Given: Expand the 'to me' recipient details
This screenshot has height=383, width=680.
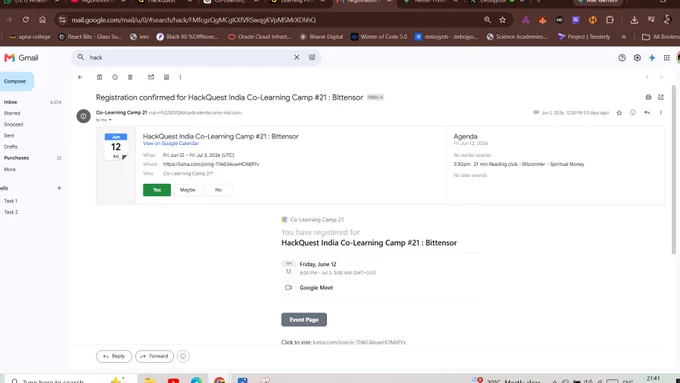Looking at the screenshot, I should click(x=110, y=120).
